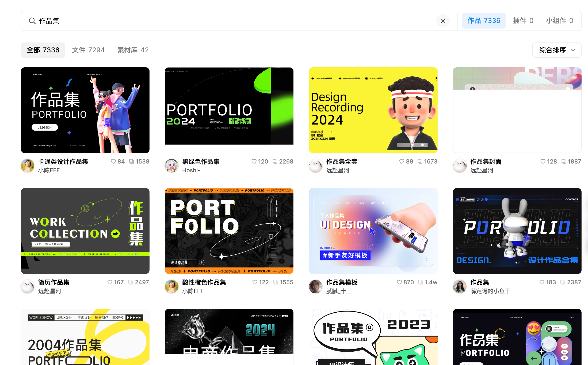588x365 pixels.
Task: Clear the search field with X button
Action: pos(443,21)
